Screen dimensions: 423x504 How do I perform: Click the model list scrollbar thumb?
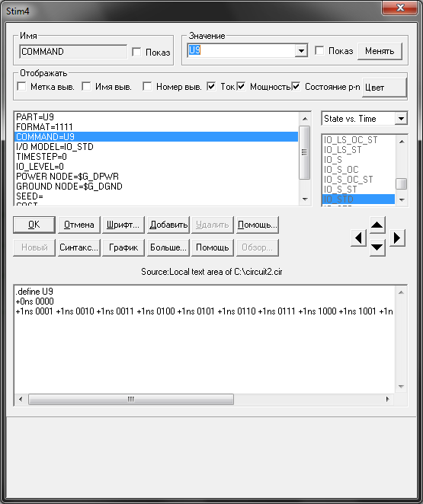(401, 184)
